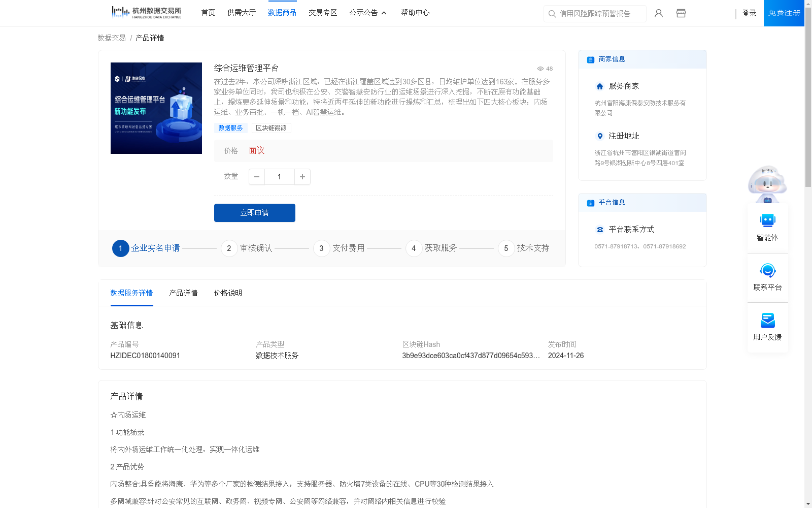Click the 注册地址 location pin icon
The image size is (812, 508).
pyautogui.click(x=600, y=136)
